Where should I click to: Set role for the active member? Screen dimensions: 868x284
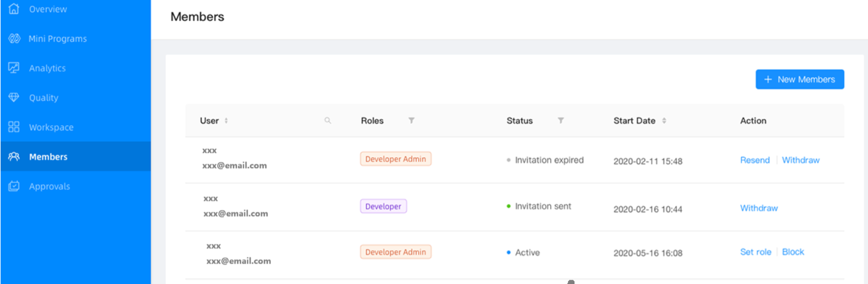(755, 252)
